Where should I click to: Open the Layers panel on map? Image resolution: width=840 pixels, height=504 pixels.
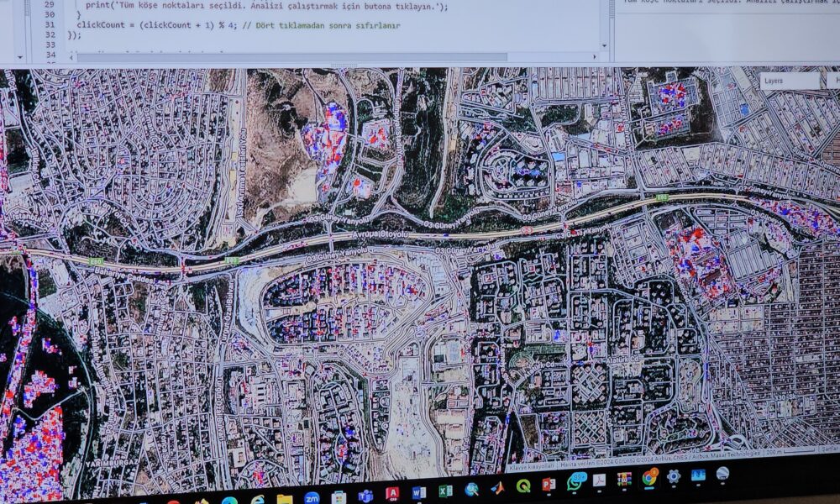tap(789, 81)
